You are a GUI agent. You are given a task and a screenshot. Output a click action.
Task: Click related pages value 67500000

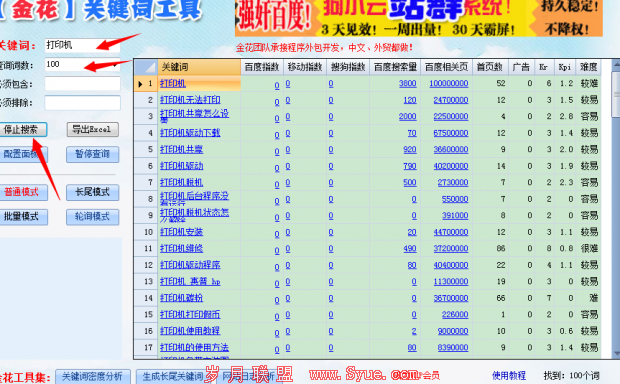(451, 133)
